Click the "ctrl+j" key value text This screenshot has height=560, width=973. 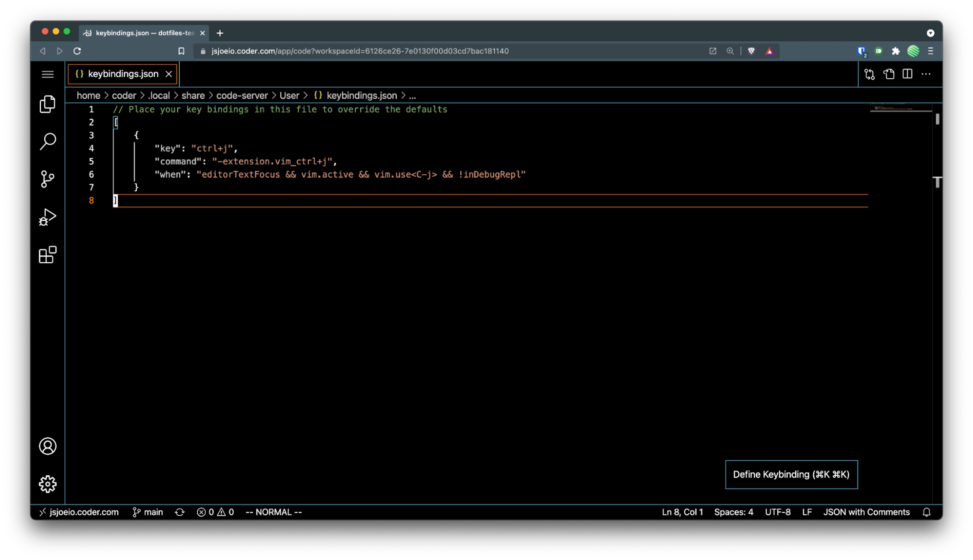tap(212, 148)
